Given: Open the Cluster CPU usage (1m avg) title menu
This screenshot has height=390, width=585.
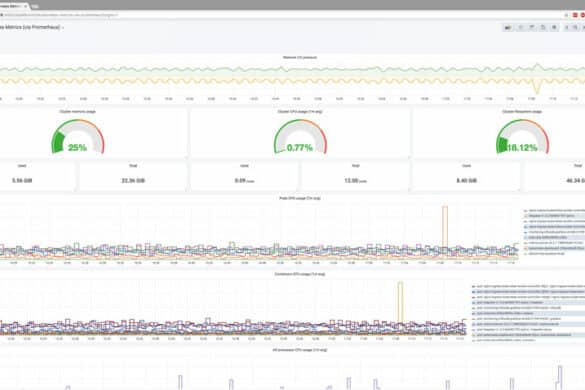Looking at the screenshot, I should 300,112.
